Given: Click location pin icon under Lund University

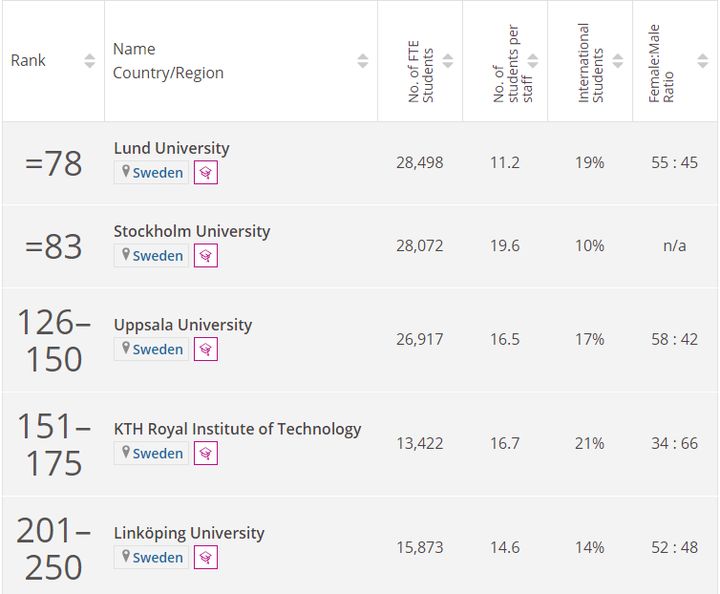Looking at the screenshot, I should [x=126, y=172].
